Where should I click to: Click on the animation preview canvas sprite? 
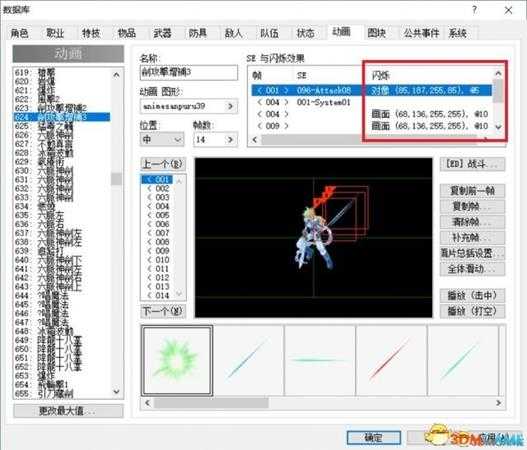click(x=315, y=237)
